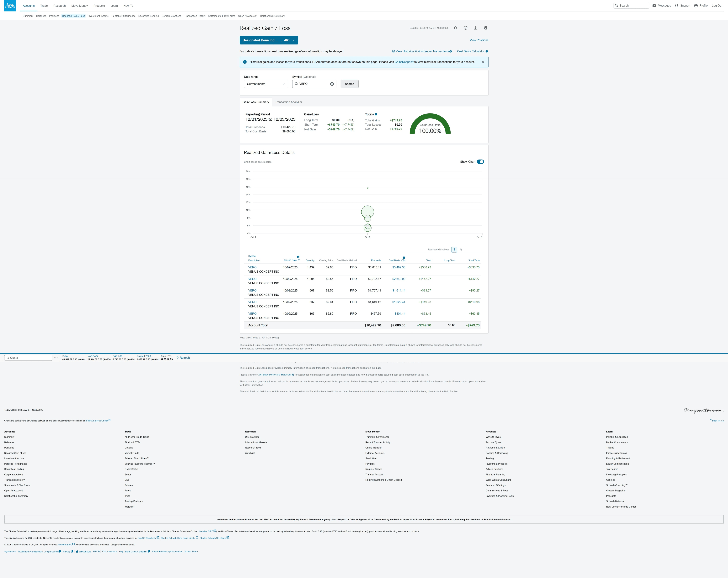Screen dimensions: 728x578
Task: Switch to the Transaction Analyzer tab
Action: click(x=288, y=102)
